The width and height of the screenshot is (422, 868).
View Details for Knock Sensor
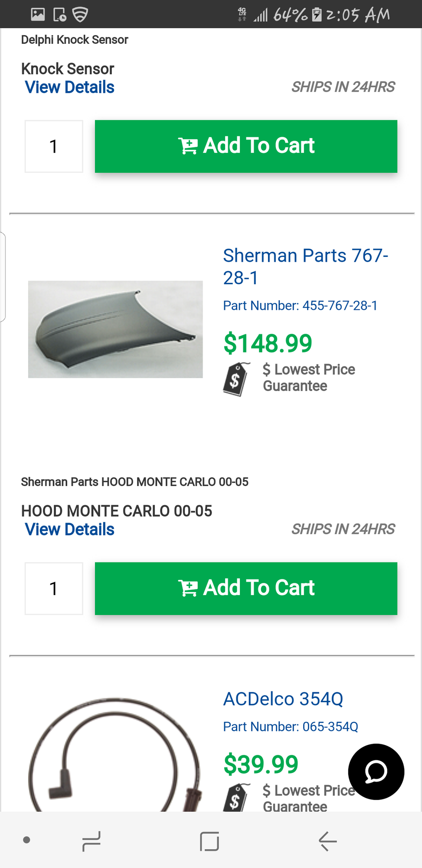tap(70, 87)
